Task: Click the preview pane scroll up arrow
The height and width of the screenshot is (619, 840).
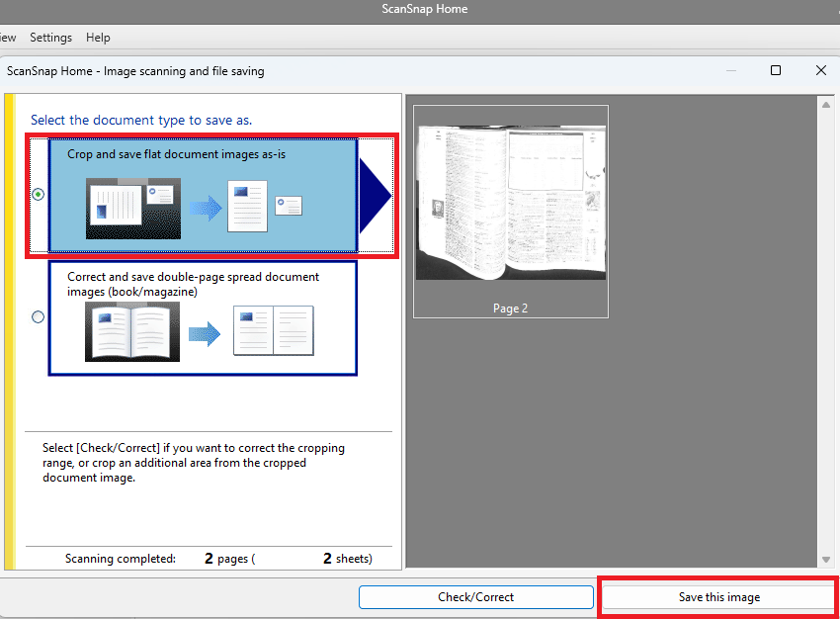Action: point(826,104)
